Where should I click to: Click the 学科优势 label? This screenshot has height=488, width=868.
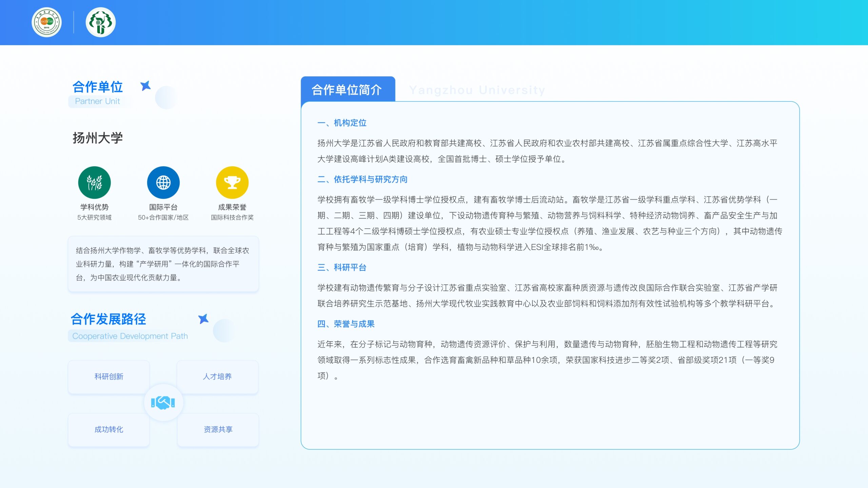pos(94,207)
